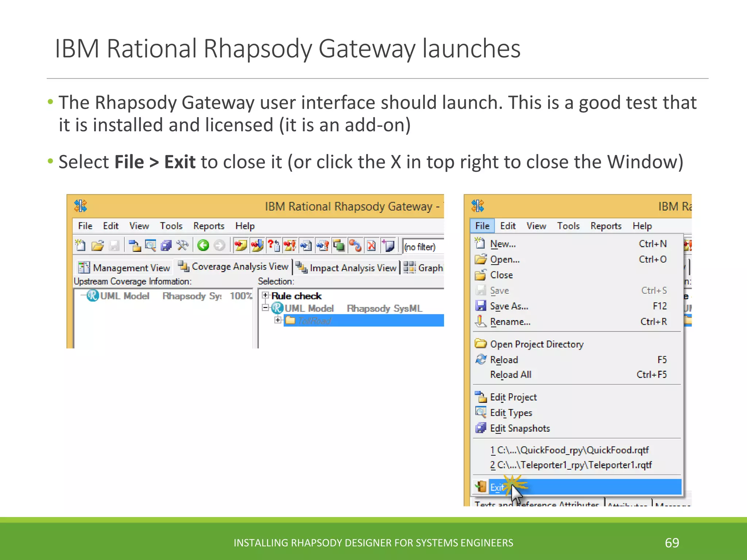Image resolution: width=747 pixels, height=560 pixels.
Task: Open Help menu in the Coverage Analysis window
Action: click(x=245, y=226)
